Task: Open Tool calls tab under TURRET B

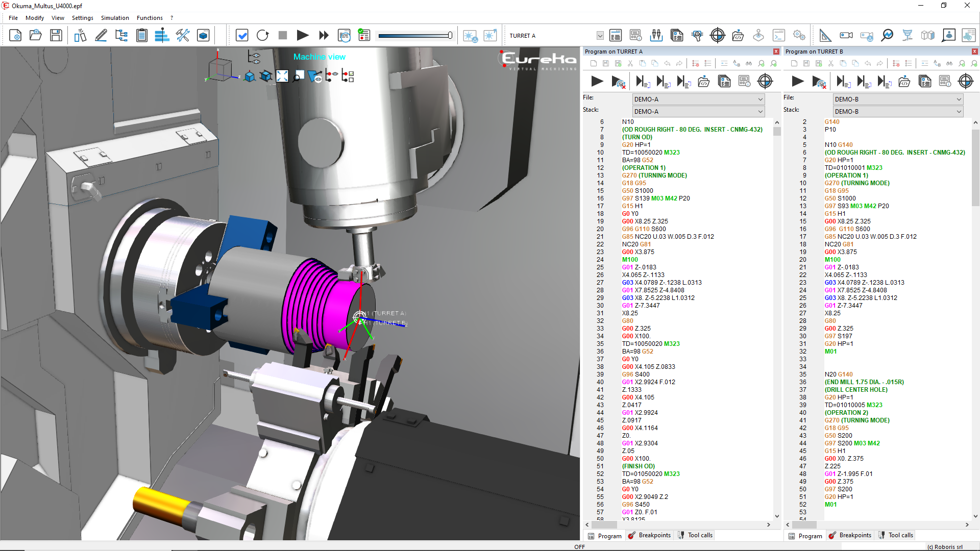Action: (x=896, y=535)
